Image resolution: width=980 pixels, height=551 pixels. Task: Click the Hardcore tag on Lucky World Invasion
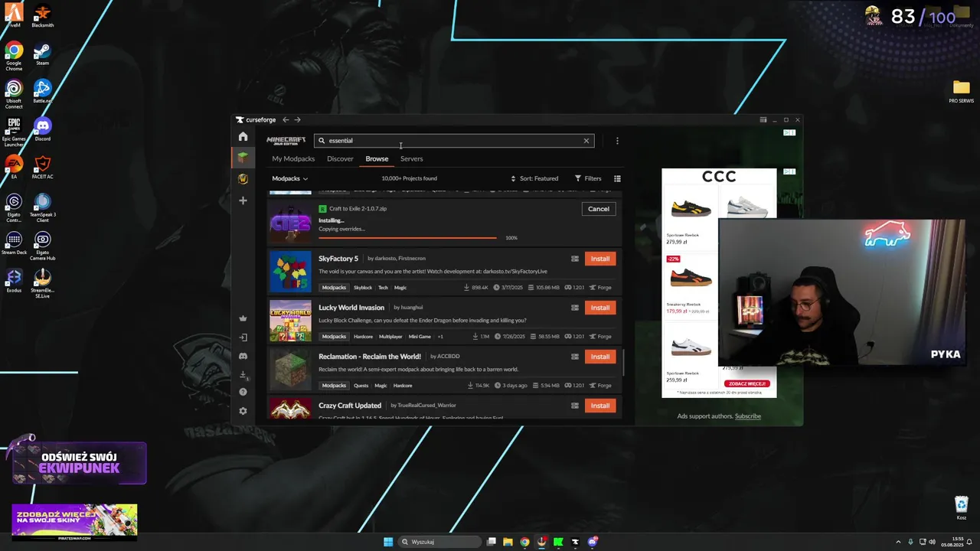coord(363,337)
